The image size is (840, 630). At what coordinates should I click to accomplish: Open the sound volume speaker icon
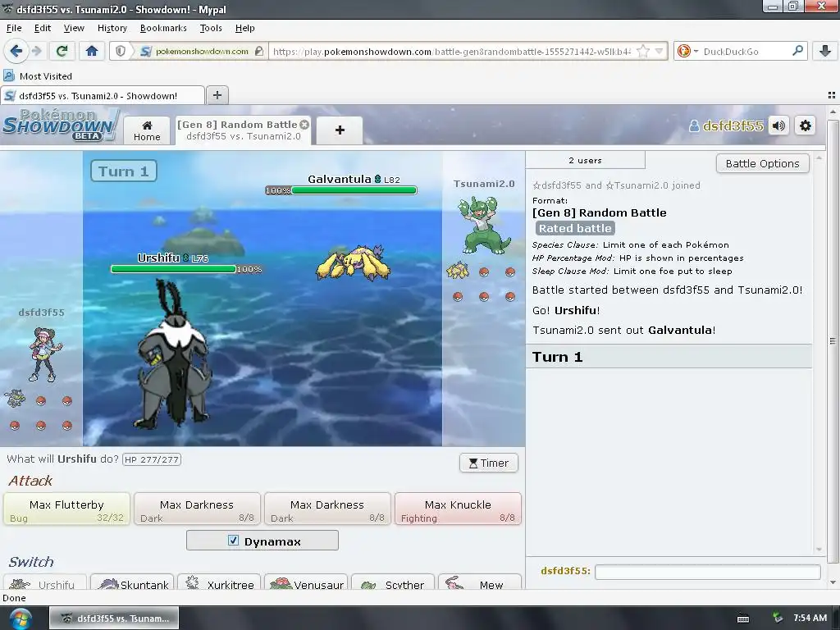778,126
